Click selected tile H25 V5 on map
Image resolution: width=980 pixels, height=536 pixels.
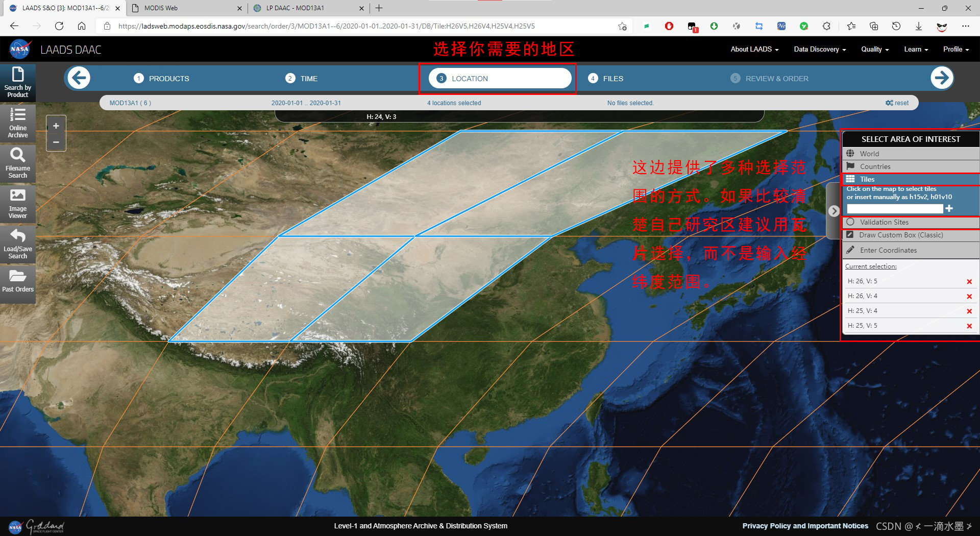point(291,288)
